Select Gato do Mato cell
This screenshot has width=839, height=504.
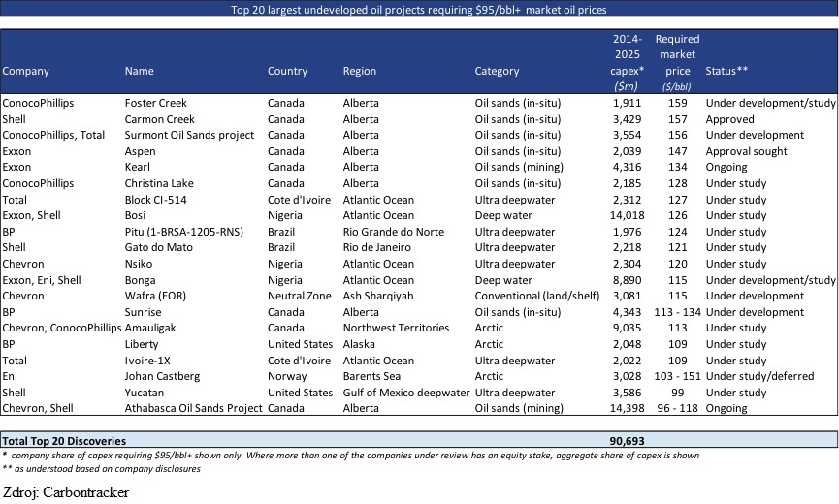158,247
